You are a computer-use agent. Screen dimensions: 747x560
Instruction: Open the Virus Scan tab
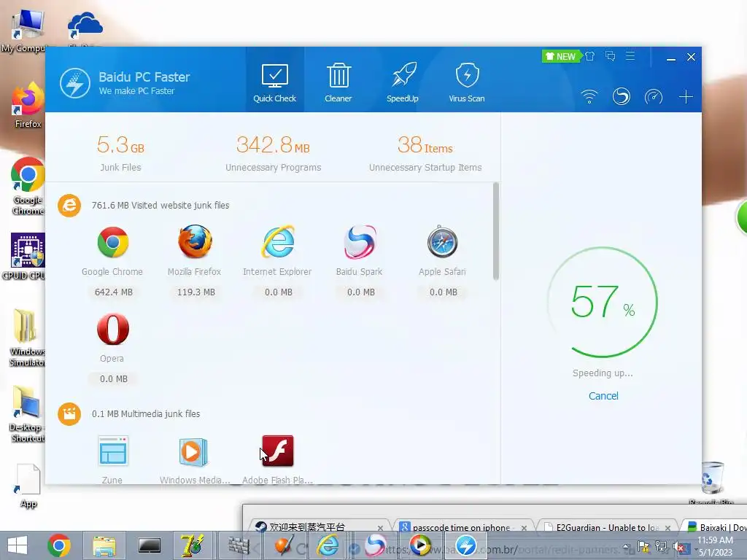point(467,80)
